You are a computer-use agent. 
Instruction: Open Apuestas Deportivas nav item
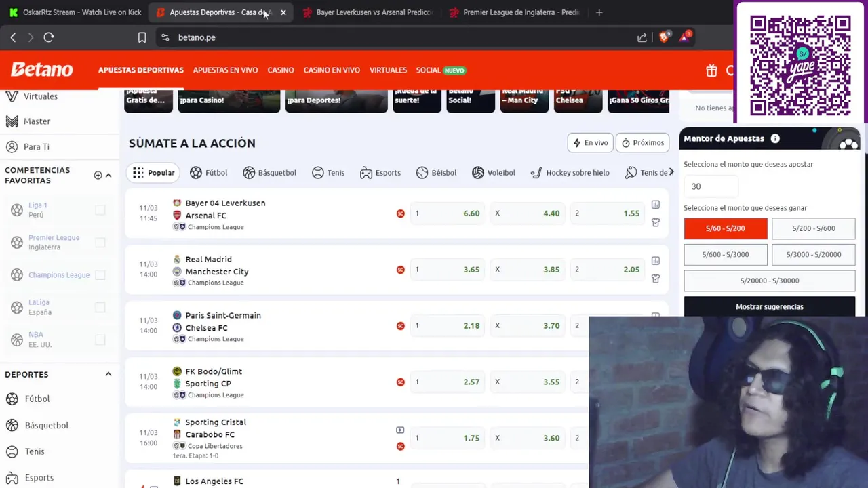pos(141,70)
